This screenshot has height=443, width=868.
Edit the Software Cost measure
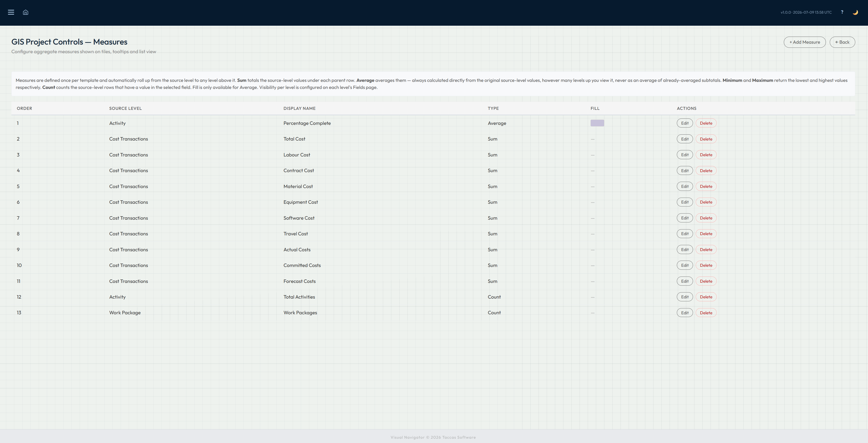tap(685, 218)
